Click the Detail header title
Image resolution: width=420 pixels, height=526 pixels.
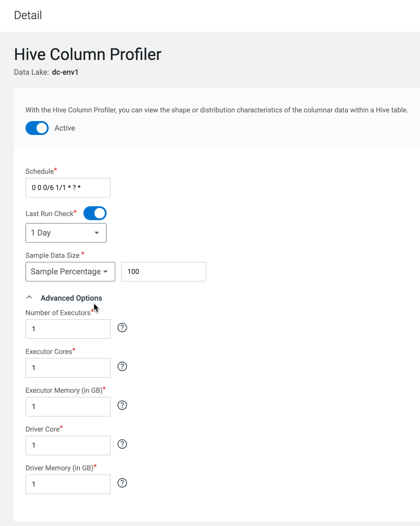coord(28,15)
